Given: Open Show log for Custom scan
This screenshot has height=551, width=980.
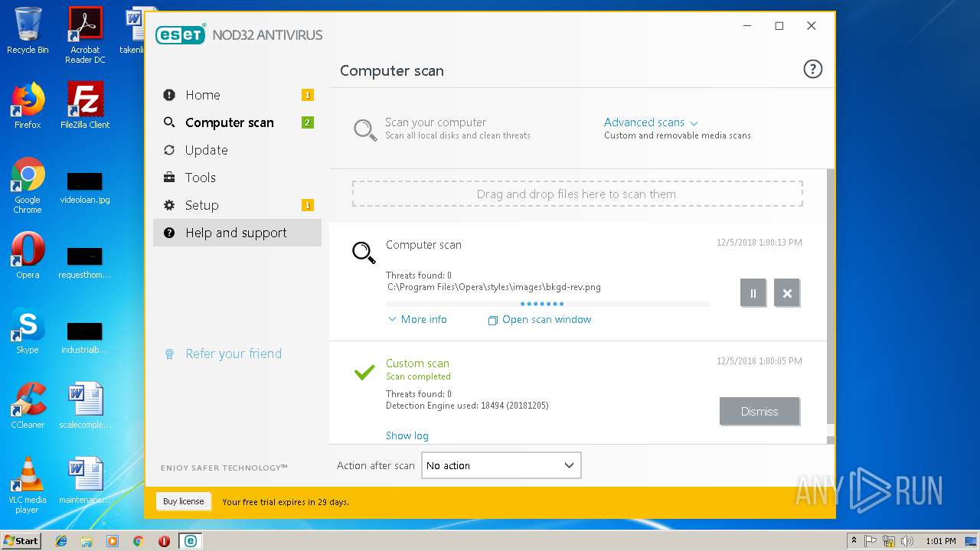Looking at the screenshot, I should point(407,435).
